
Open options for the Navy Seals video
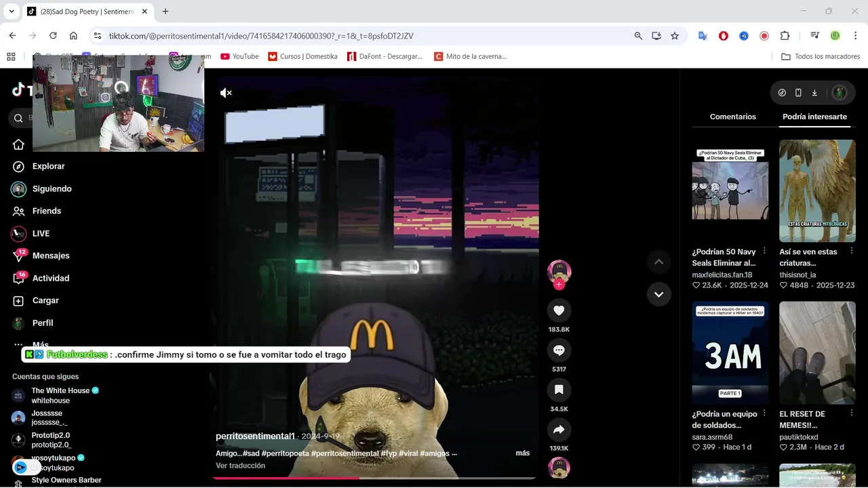coord(764,251)
